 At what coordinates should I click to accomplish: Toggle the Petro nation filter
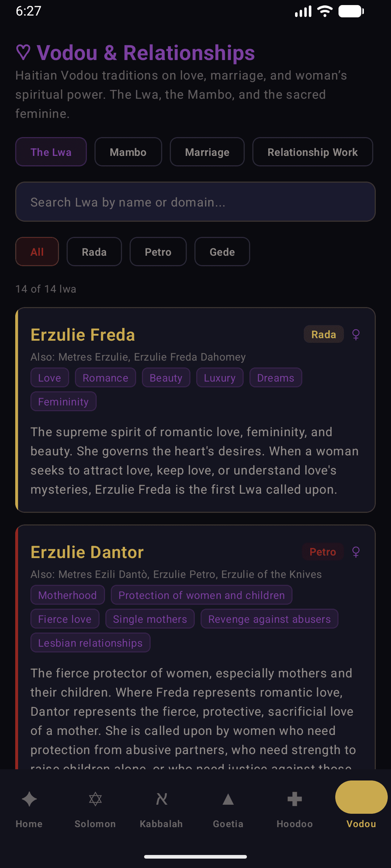pyautogui.click(x=158, y=252)
